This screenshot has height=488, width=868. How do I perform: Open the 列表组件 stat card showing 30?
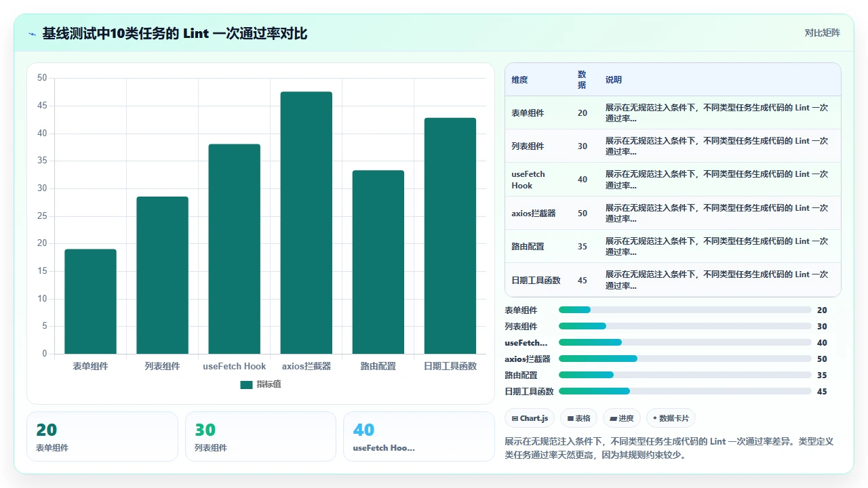[x=260, y=436]
